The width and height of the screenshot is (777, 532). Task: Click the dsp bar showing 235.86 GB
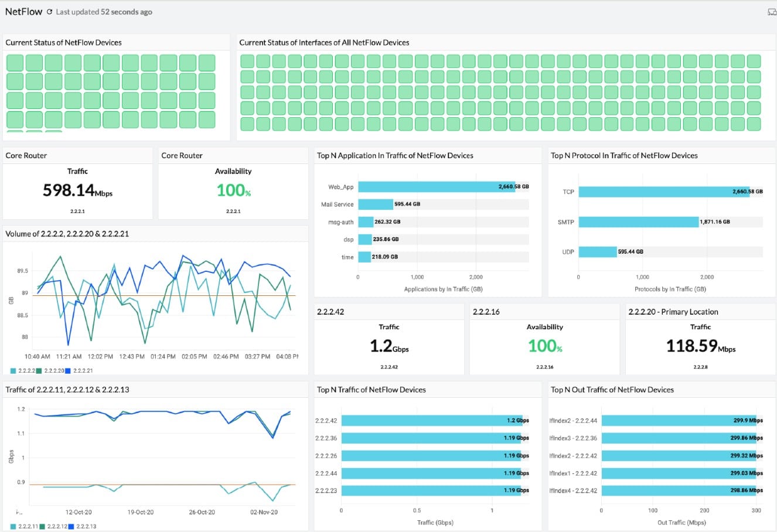365,239
